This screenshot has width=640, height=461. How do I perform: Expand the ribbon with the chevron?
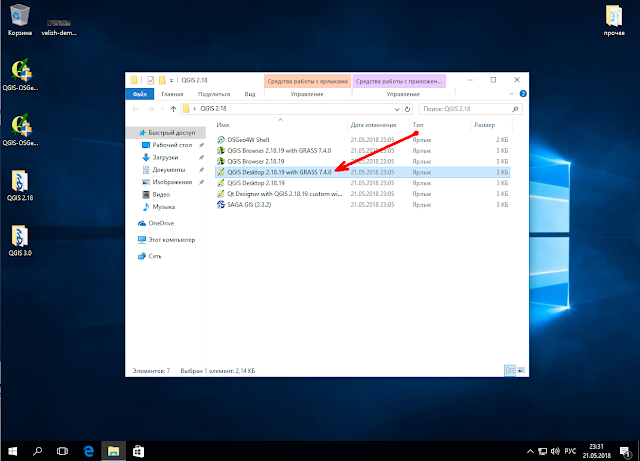512,94
